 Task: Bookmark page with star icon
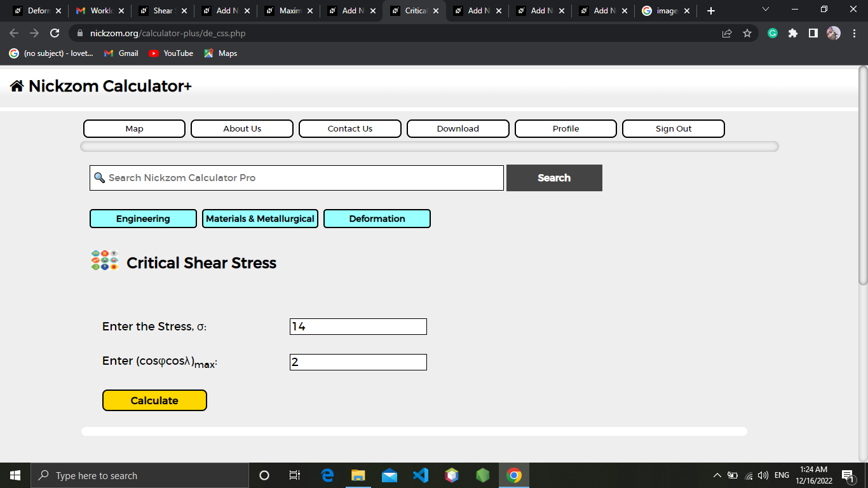pos(747,33)
